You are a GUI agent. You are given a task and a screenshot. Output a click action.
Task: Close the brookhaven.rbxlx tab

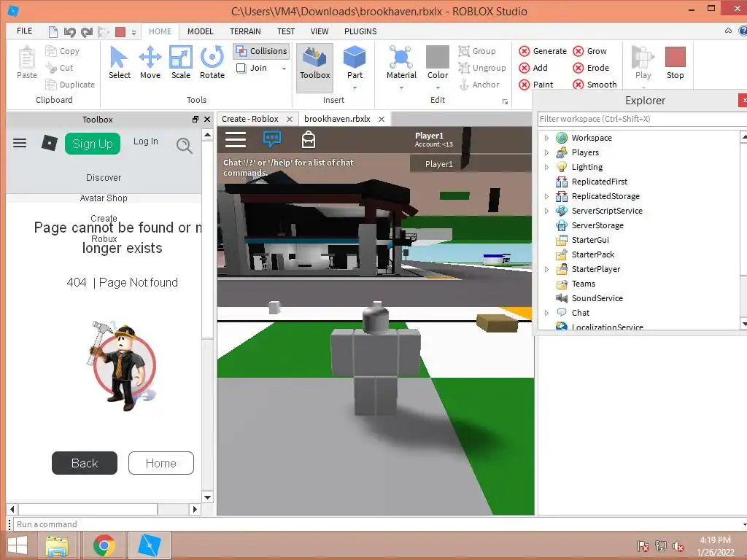[382, 119]
